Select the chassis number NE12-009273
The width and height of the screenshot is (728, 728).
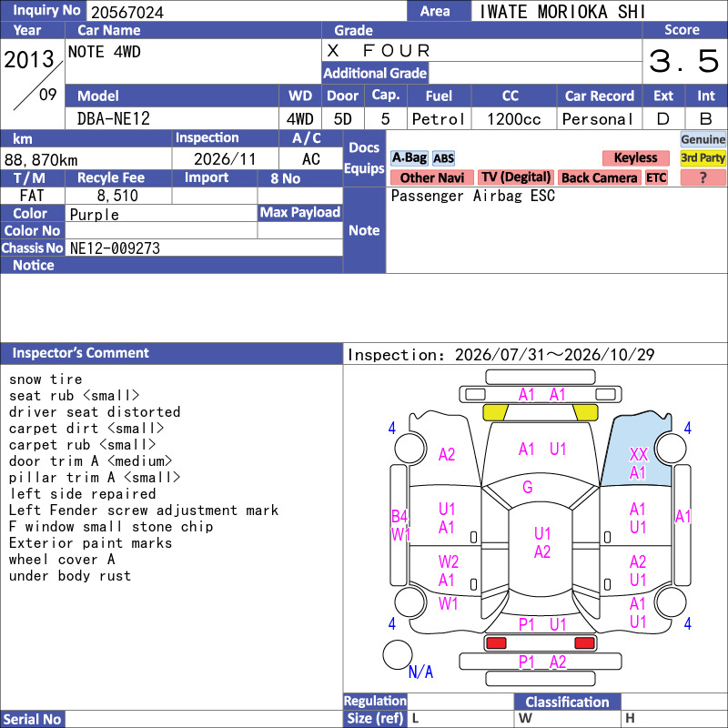(115, 248)
